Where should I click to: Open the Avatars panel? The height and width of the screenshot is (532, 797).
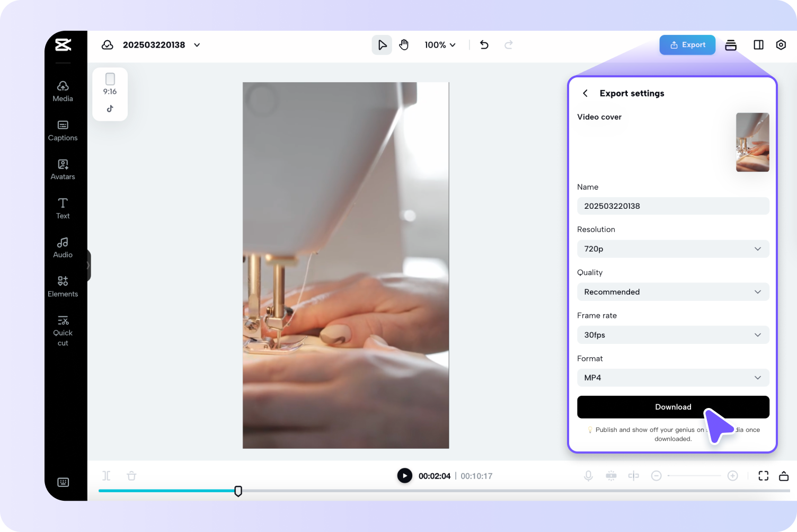click(63, 170)
